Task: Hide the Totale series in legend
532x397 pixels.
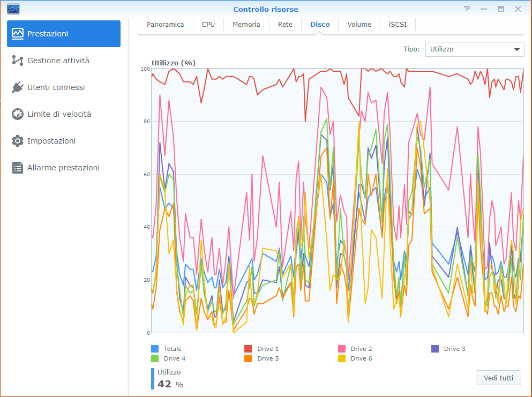Action: tap(155, 349)
